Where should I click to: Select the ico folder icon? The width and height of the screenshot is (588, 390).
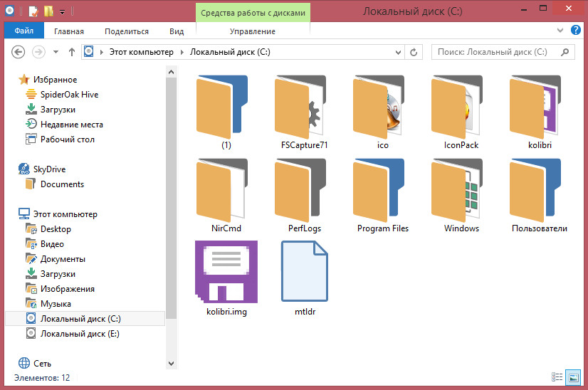point(379,107)
